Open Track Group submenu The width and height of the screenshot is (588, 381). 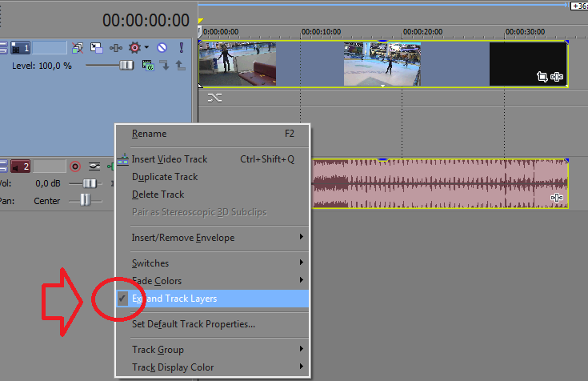click(213, 350)
